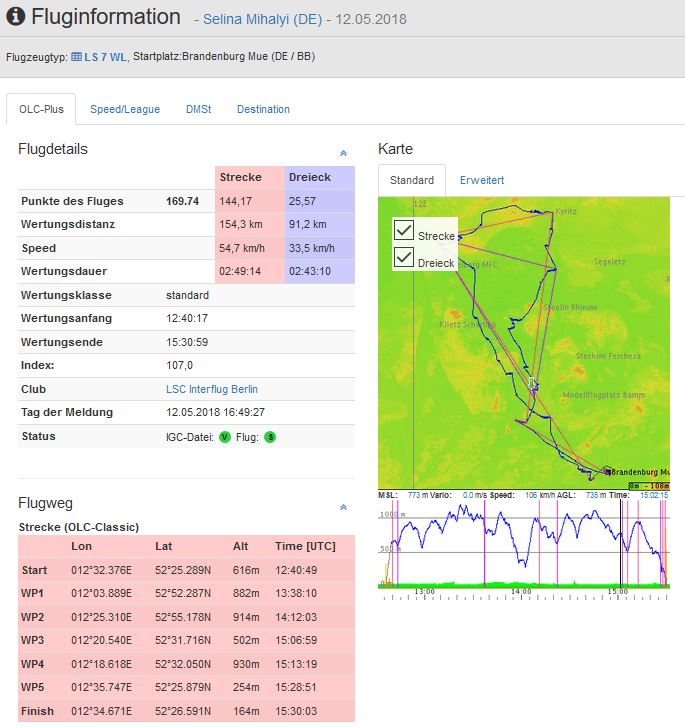This screenshot has width=685, height=728.
Task: Collapse the Flugweg section
Action: [343, 508]
